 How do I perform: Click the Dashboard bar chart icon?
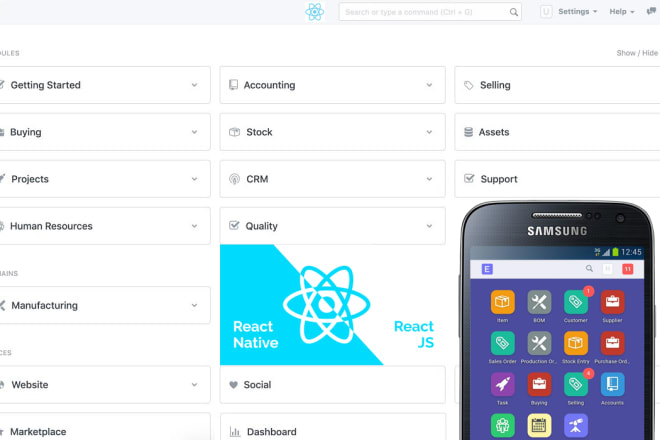point(235,432)
